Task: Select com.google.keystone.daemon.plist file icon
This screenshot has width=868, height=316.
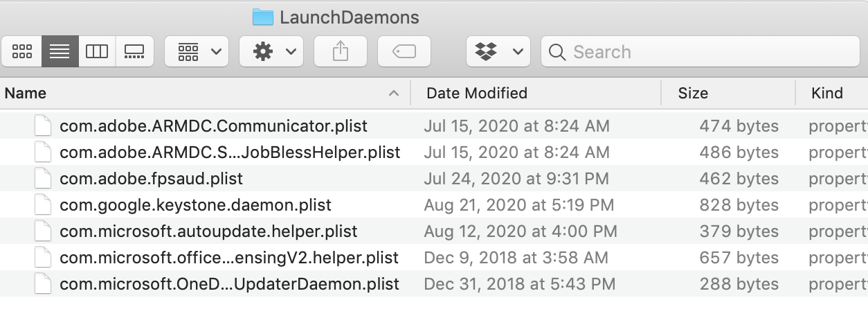Action: (x=43, y=205)
